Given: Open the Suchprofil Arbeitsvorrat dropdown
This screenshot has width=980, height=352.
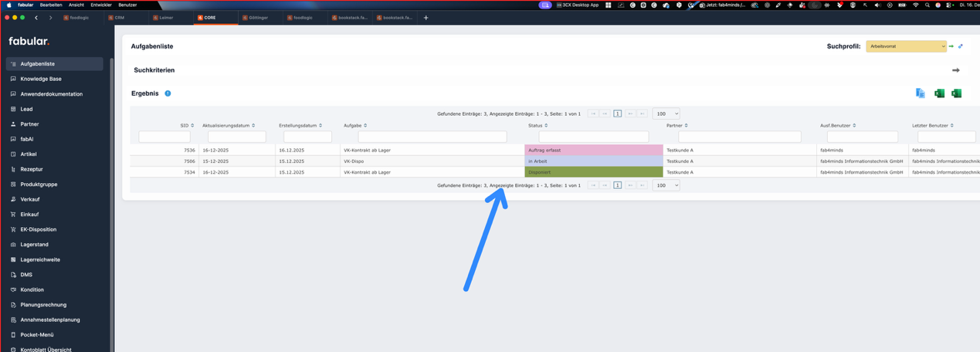Looking at the screenshot, I should pos(906,46).
